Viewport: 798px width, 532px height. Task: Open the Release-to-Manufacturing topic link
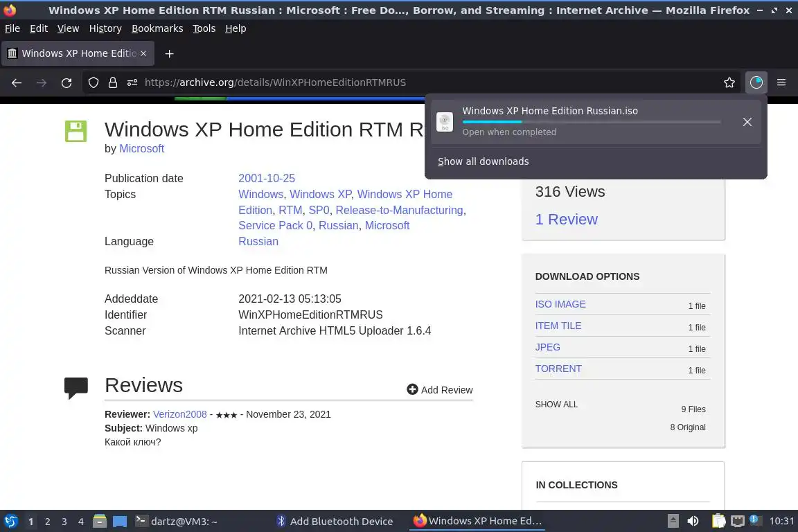(400, 211)
